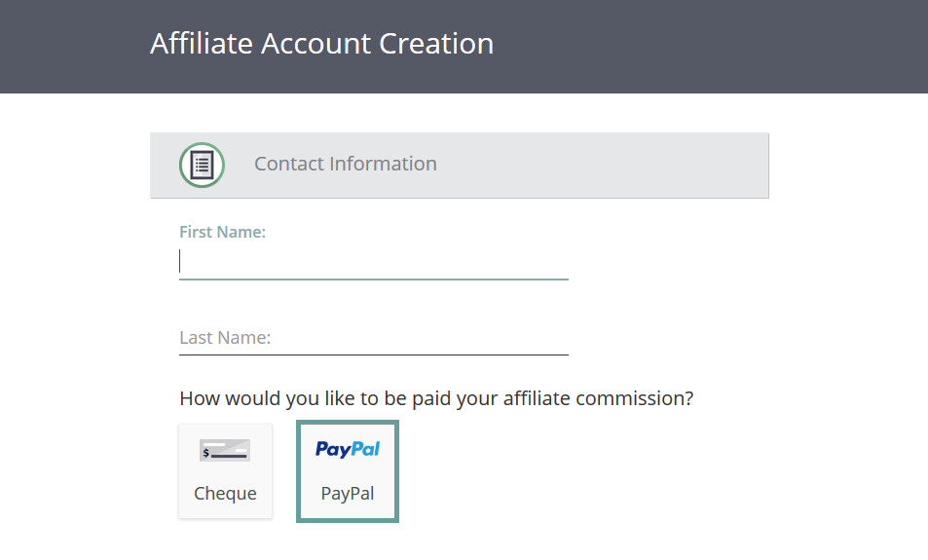Screen dimensions: 928x560
Task: Click the Affiliate Account Creation title
Action: (322, 44)
